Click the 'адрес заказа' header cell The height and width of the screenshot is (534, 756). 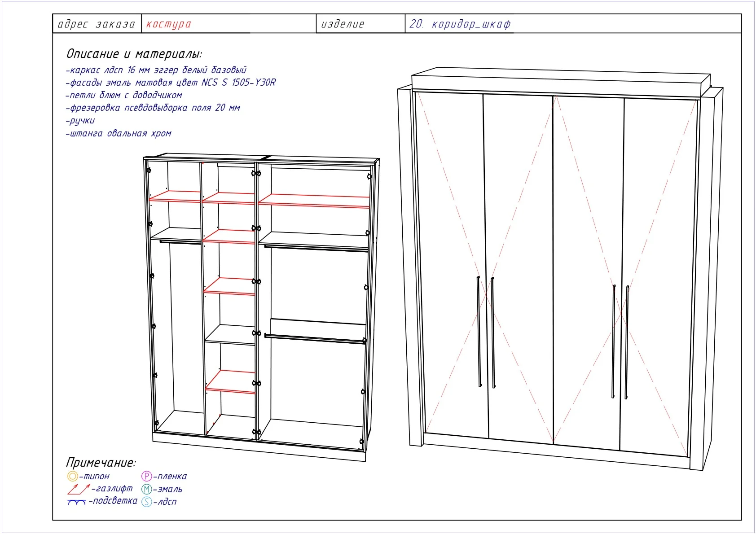tap(97, 24)
